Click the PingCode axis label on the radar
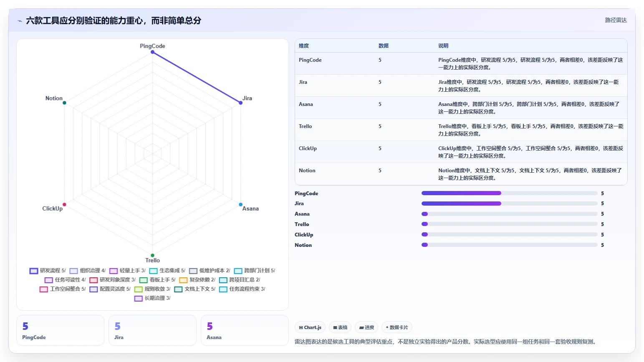This screenshot has height=362, width=644. (152, 46)
